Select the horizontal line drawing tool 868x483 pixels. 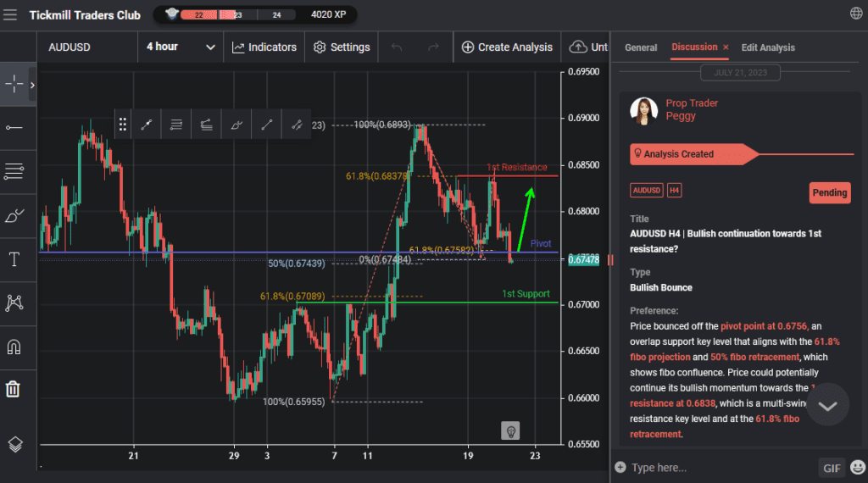tap(14, 128)
